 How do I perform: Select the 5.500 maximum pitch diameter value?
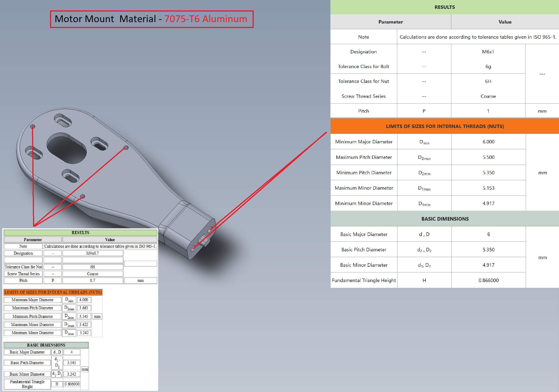pyautogui.click(x=488, y=157)
